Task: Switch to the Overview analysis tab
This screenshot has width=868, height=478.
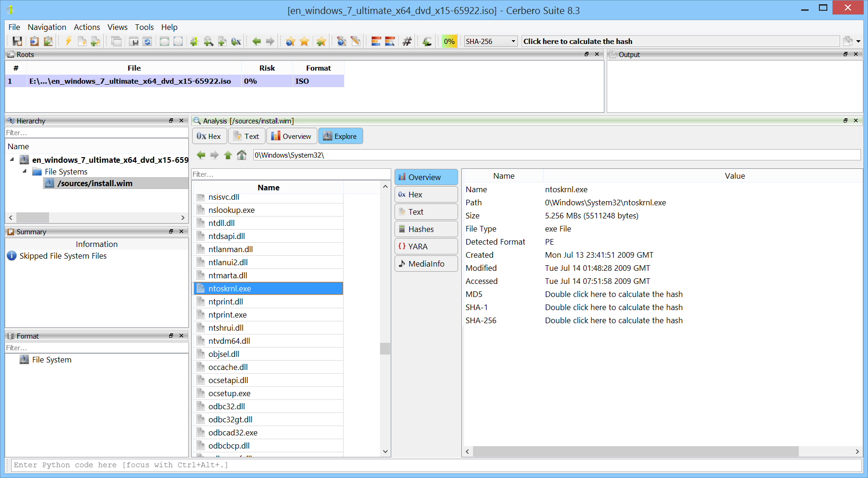Action: coord(292,136)
